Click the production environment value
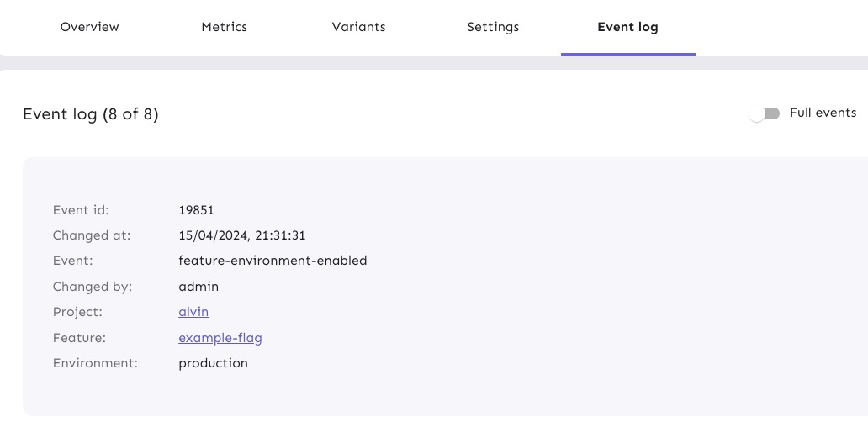This screenshot has width=868, height=422. coord(213,363)
